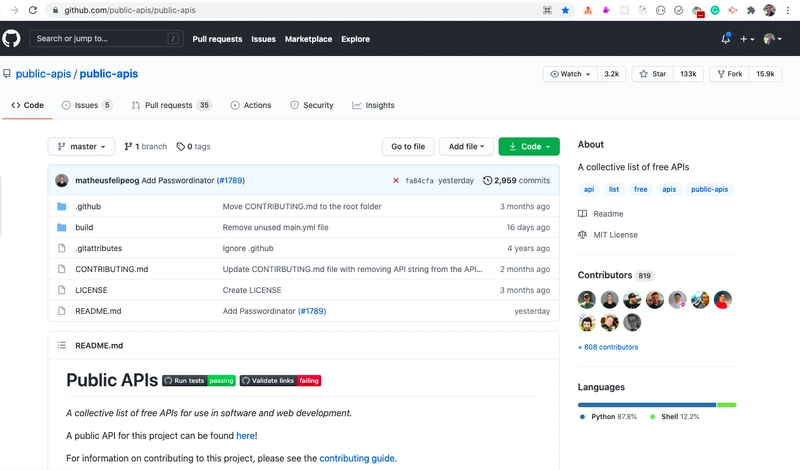
Task: Open the Pull requests repository tab
Action: tap(171, 105)
